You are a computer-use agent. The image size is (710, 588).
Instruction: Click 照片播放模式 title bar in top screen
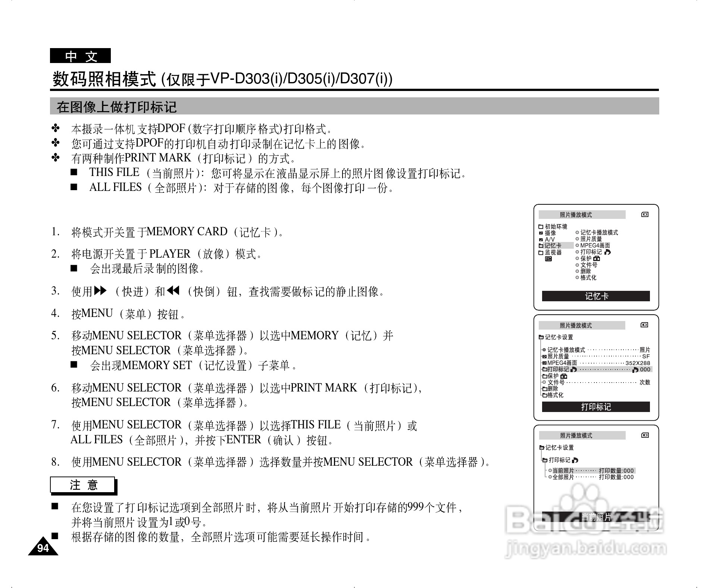[582, 215]
